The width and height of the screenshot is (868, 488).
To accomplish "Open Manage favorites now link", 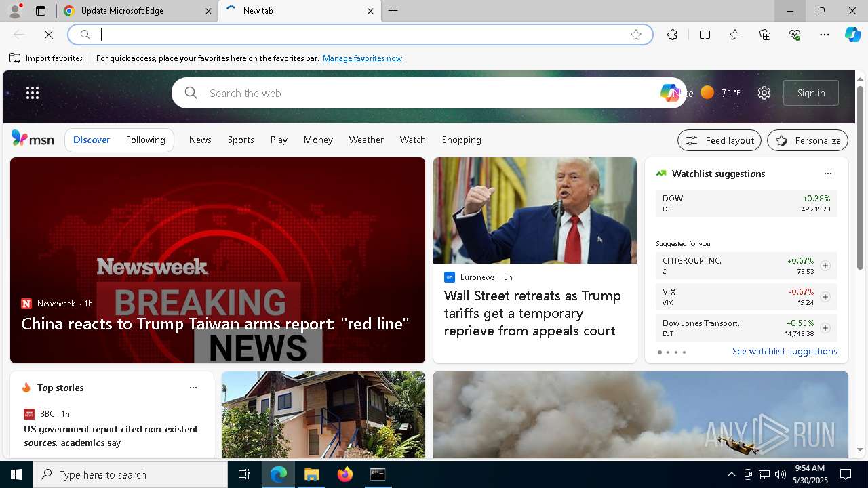I will click(362, 58).
